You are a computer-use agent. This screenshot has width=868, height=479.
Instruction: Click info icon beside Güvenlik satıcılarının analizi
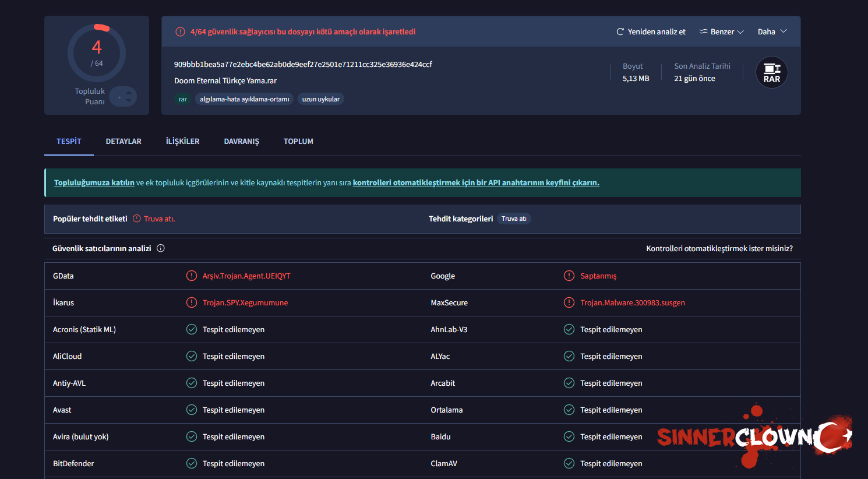(x=161, y=248)
